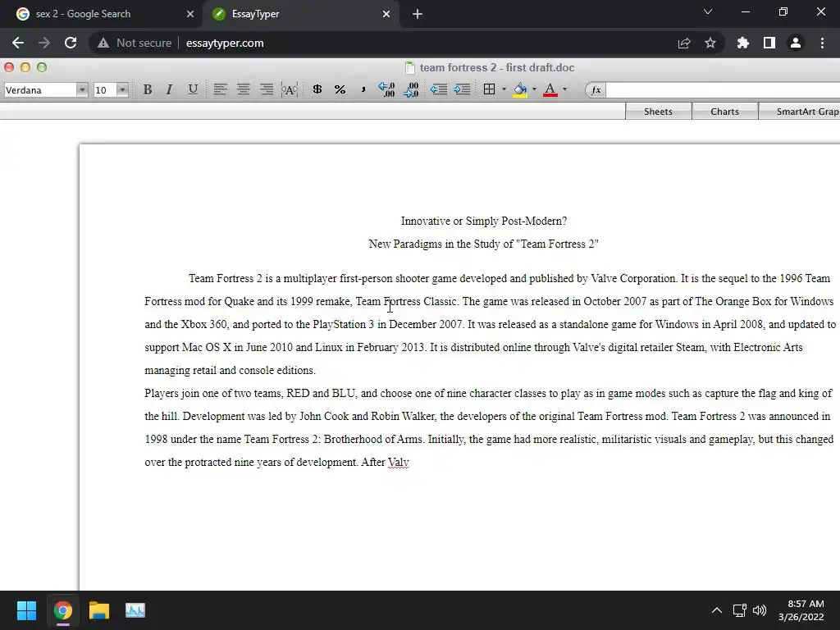The width and height of the screenshot is (840, 630).
Task: Click the decrease decimal icon
Action: (x=411, y=89)
